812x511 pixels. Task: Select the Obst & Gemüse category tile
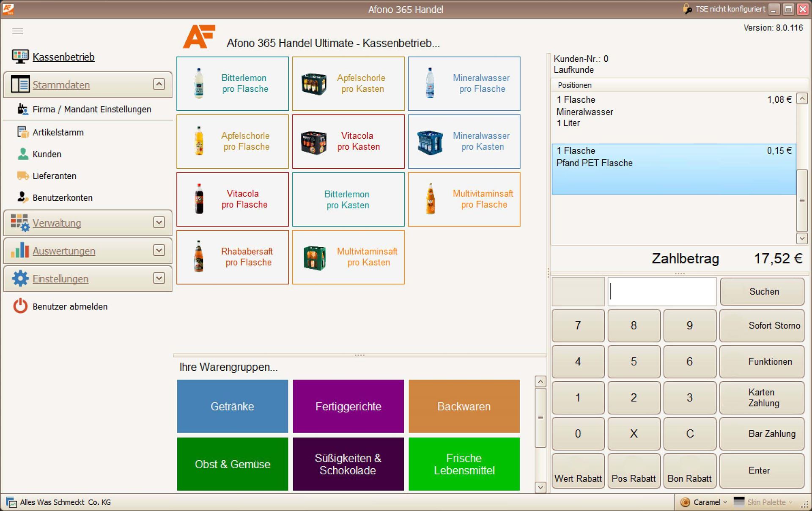233,464
